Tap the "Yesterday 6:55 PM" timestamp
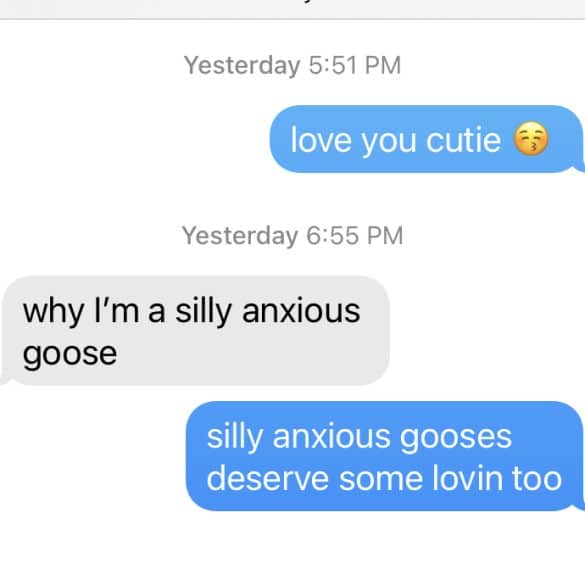The height and width of the screenshot is (585, 585). pyautogui.click(x=292, y=236)
